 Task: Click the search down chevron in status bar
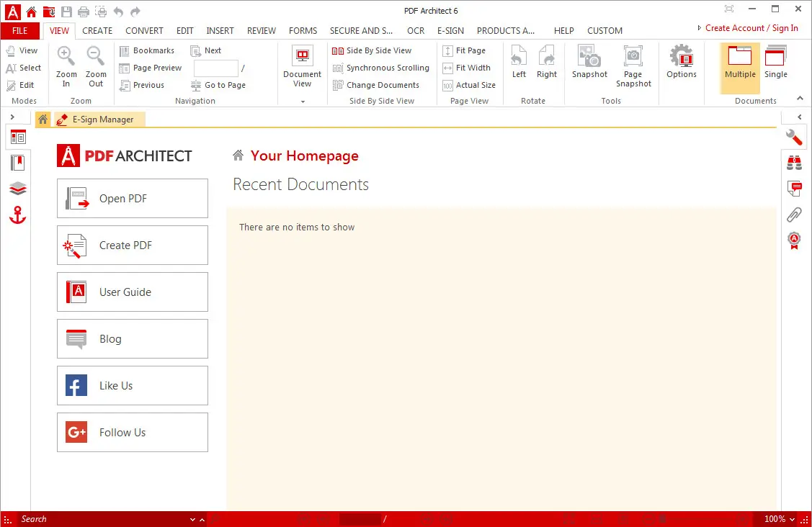click(x=192, y=519)
